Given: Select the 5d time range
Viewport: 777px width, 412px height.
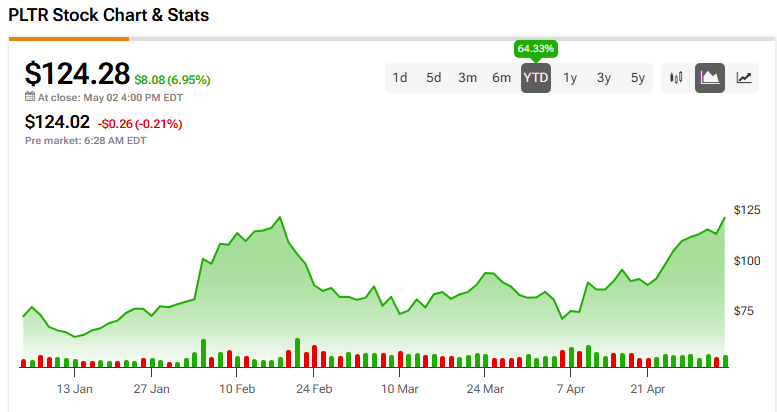Looking at the screenshot, I should (434, 78).
